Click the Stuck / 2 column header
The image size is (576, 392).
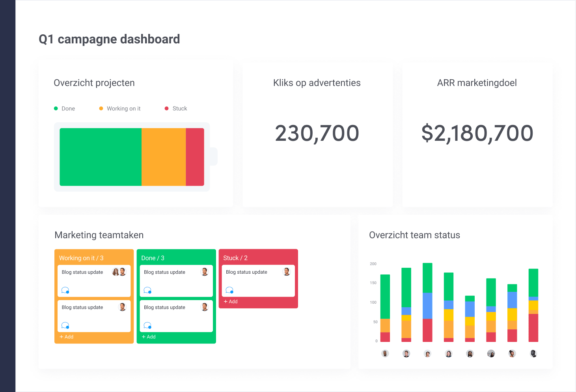pyautogui.click(x=235, y=258)
